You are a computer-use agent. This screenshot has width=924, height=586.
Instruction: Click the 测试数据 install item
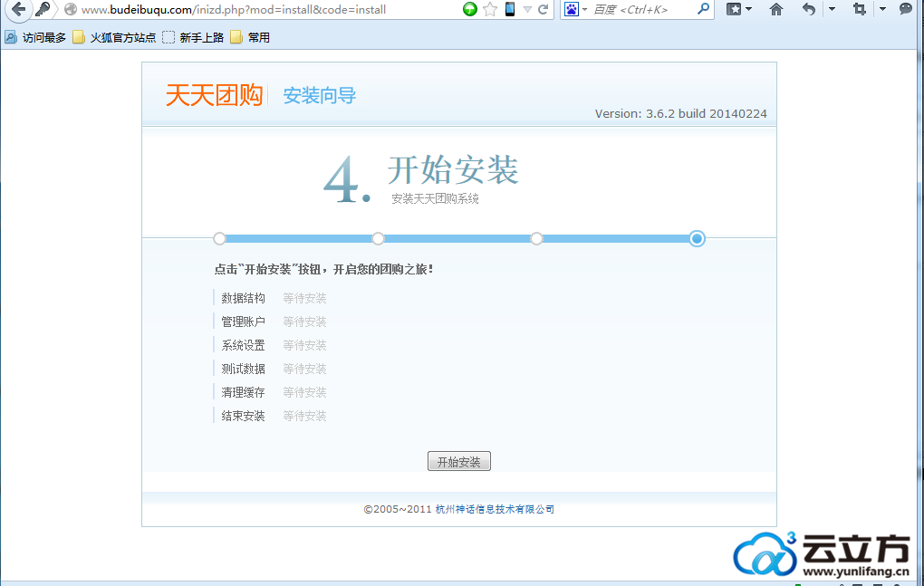244,369
